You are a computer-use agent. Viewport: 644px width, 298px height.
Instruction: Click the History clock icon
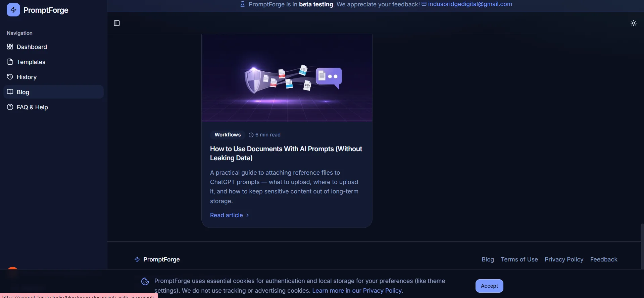(x=10, y=77)
